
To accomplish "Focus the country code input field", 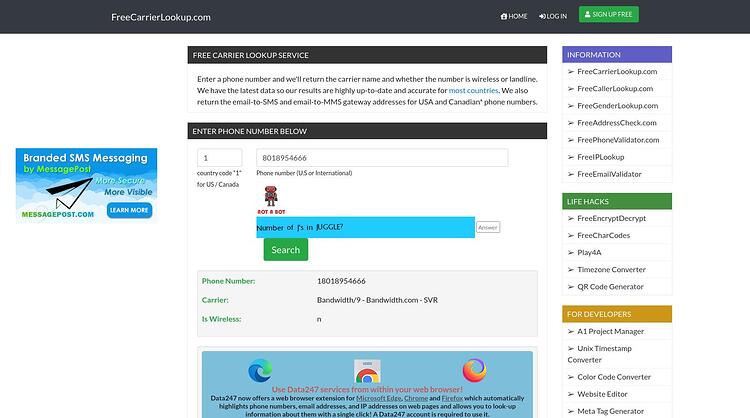I will [220, 158].
